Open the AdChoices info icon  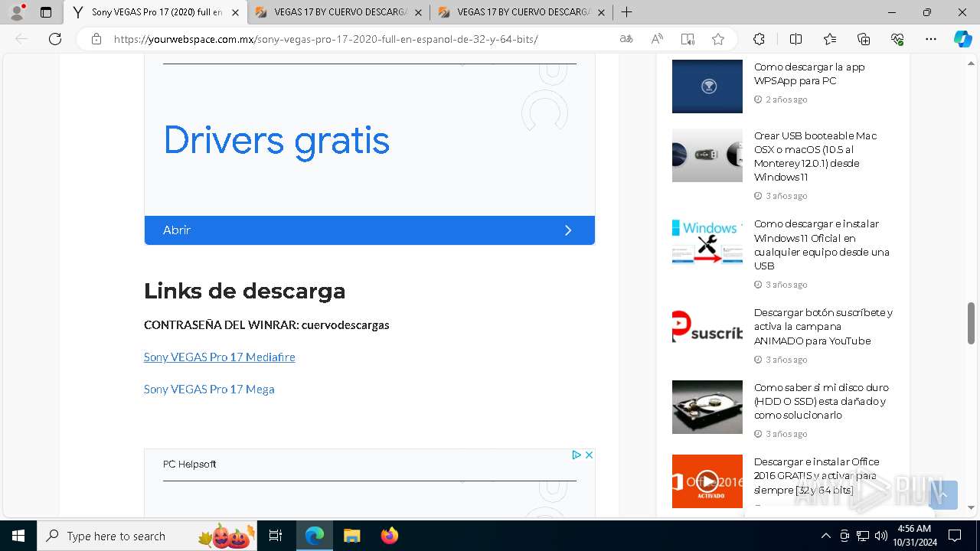(x=577, y=455)
